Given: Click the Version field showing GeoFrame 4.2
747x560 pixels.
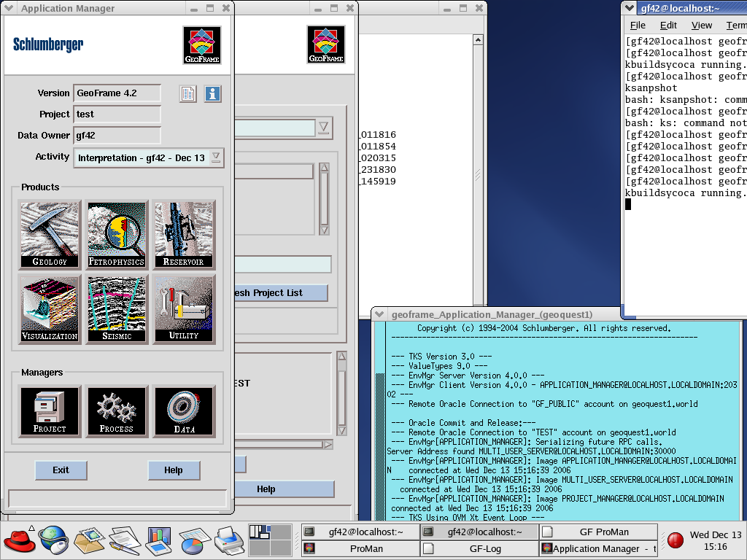Looking at the screenshot, I should pyautogui.click(x=117, y=93).
